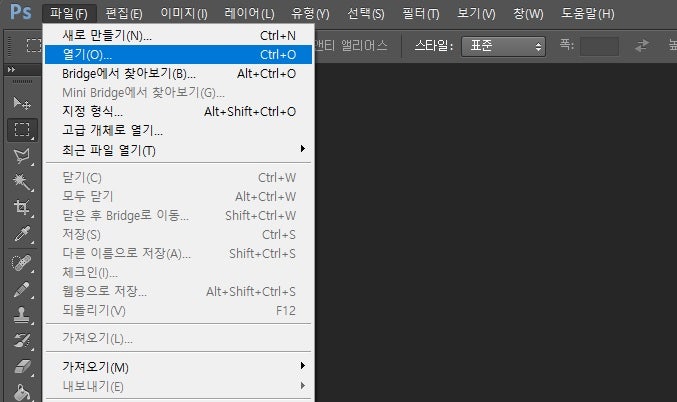Click the Photoshop Ps logo
677x402 pixels.
[x=21, y=12]
